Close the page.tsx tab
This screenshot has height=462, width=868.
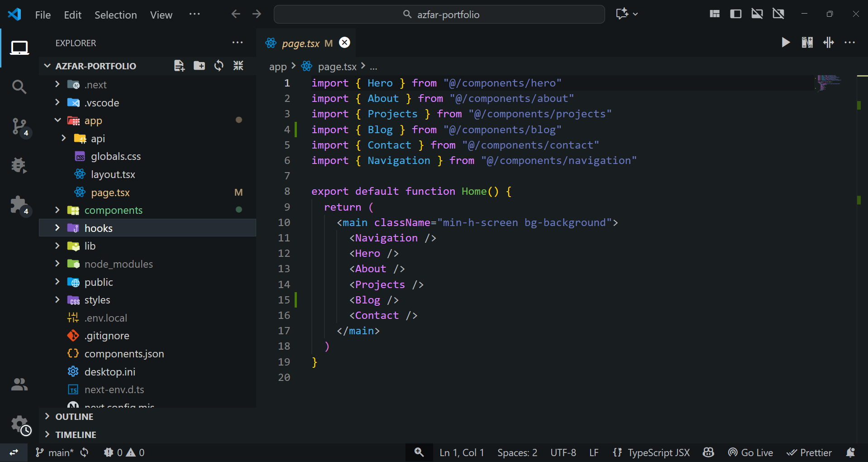pos(345,43)
